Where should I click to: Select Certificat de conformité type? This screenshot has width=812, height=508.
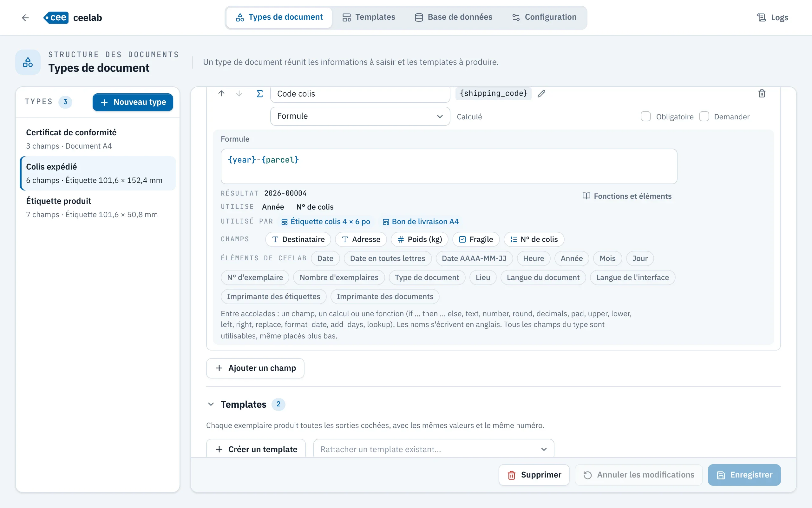(x=98, y=139)
